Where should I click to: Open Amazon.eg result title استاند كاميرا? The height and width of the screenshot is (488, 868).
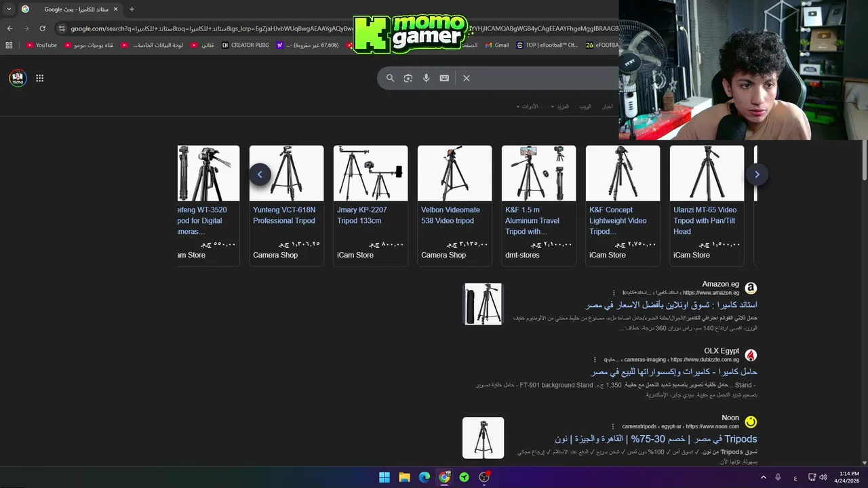coord(671,305)
